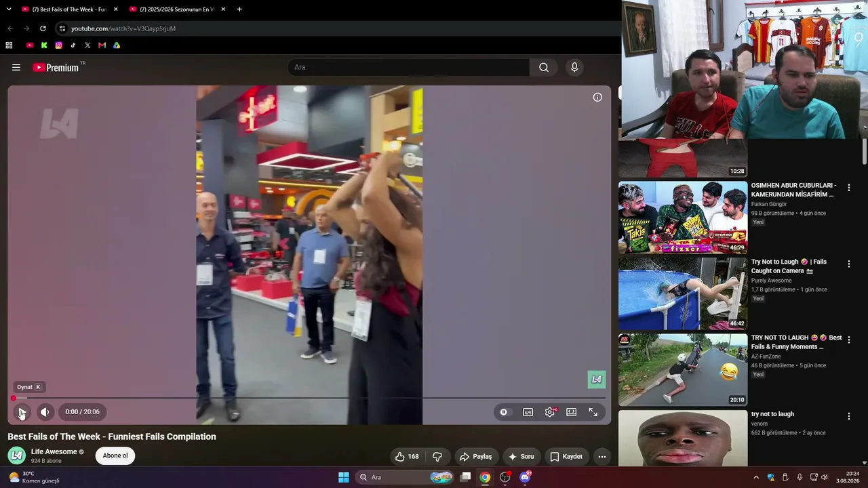Open the YouTube guide hamburger menu
Screen dimensions: 868x488
[x=16, y=67]
